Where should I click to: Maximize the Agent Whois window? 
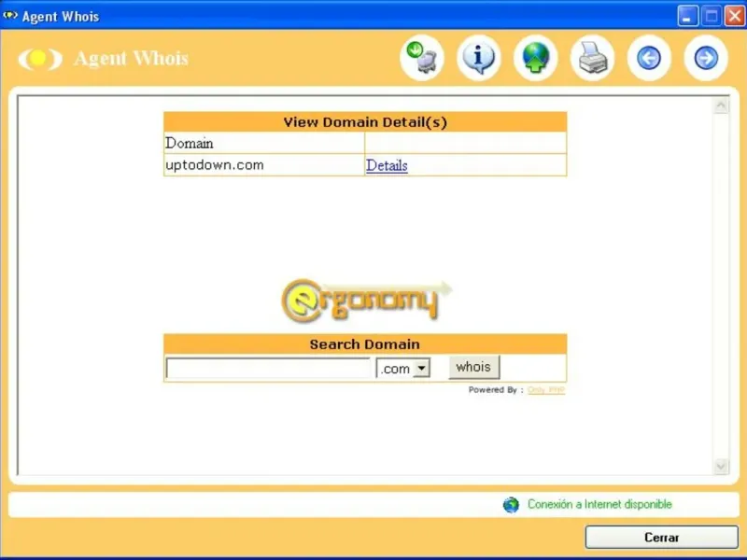click(x=711, y=16)
